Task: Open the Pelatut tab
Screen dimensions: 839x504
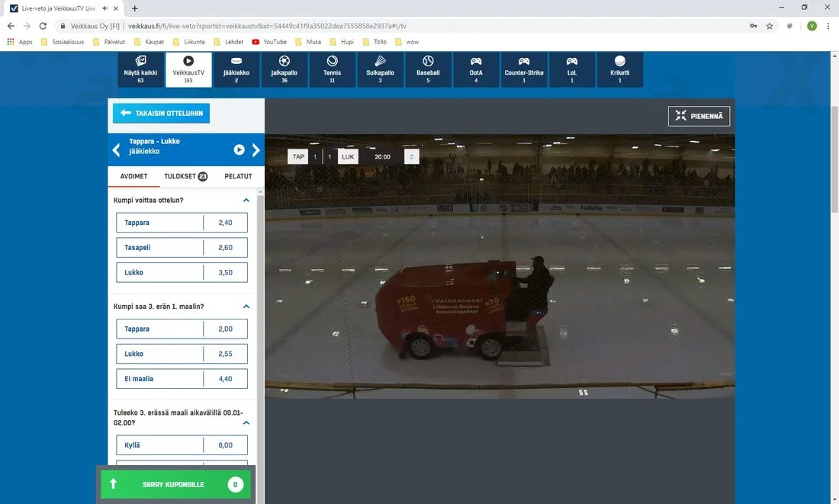Action: point(238,176)
